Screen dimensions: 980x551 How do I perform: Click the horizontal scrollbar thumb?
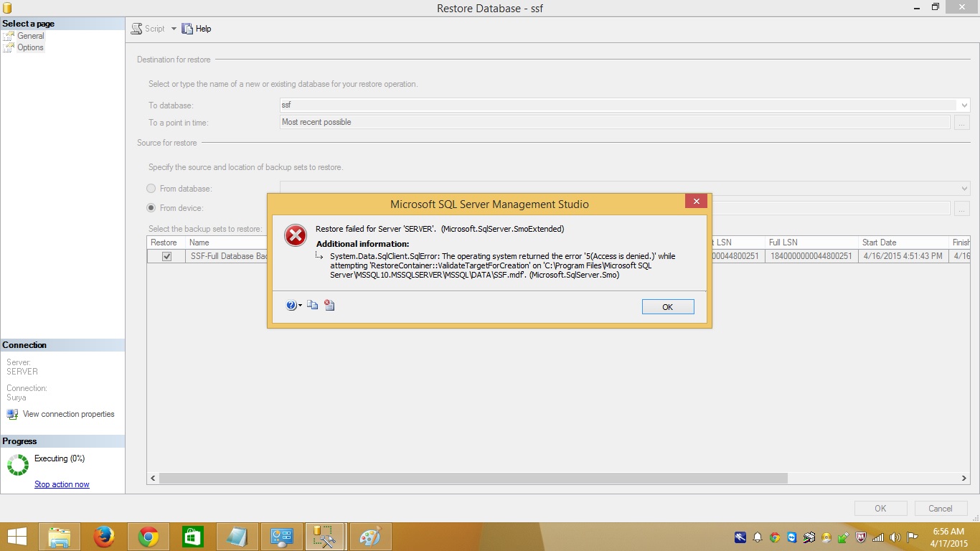[473, 478]
